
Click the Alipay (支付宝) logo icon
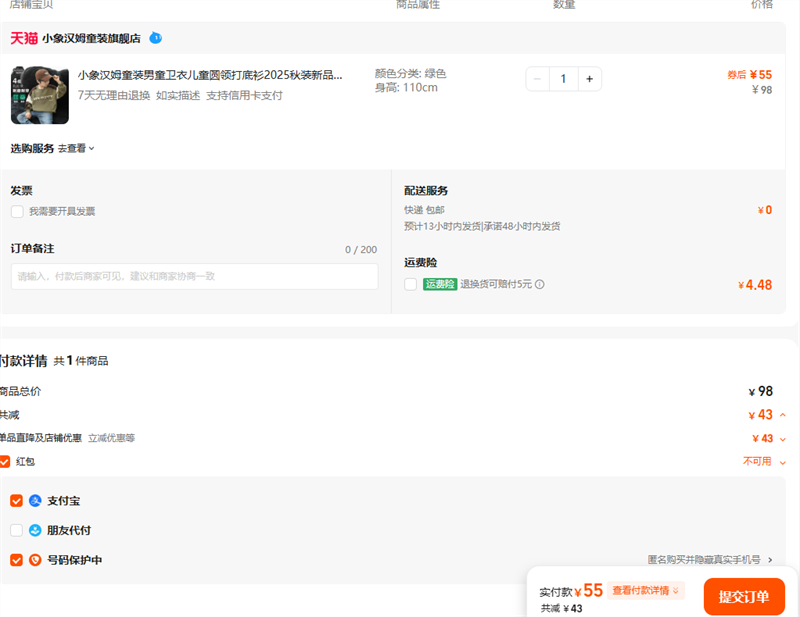pyautogui.click(x=35, y=501)
